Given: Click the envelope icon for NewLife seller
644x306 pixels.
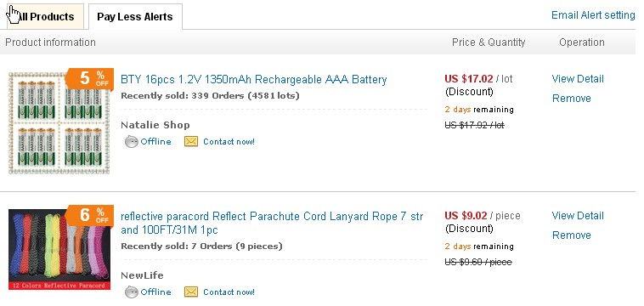Looking at the screenshot, I should (x=191, y=292).
